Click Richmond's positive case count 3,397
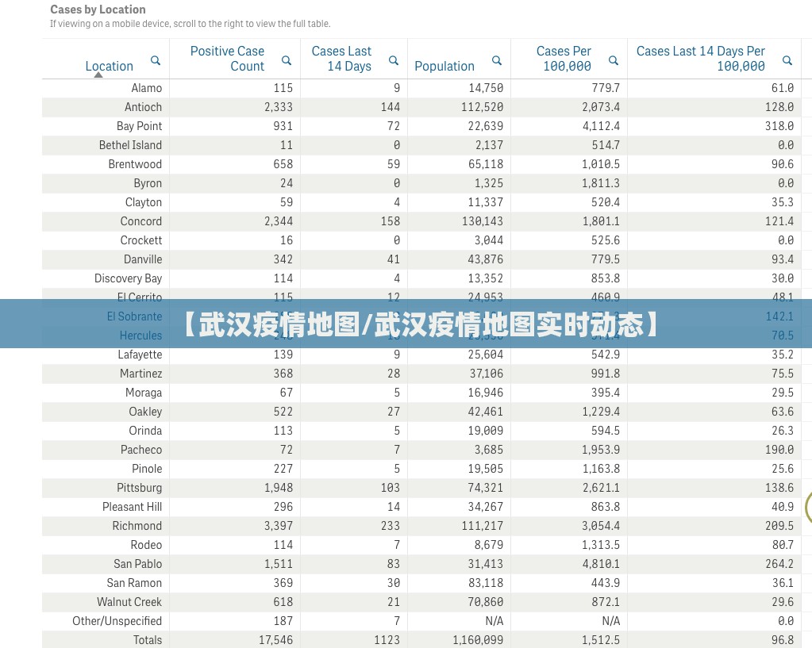Viewport: 812px width, 648px height. pyautogui.click(x=279, y=526)
